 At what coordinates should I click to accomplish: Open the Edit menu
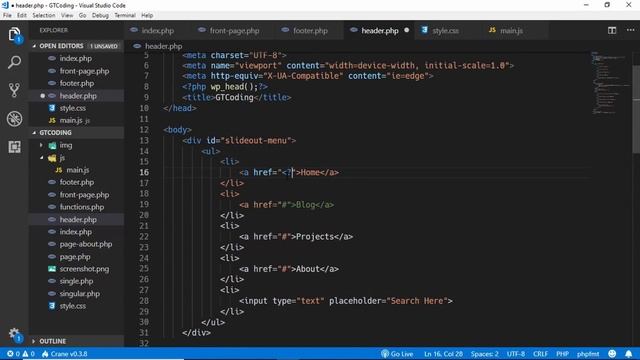pyautogui.click(x=22, y=16)
